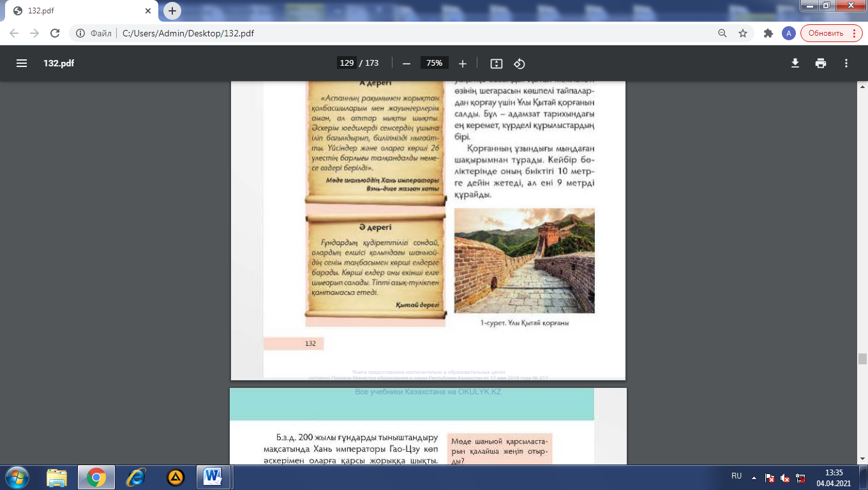Close the 132.pdf tab
Screen dimensions: 868x490
[x=148, y=11]
